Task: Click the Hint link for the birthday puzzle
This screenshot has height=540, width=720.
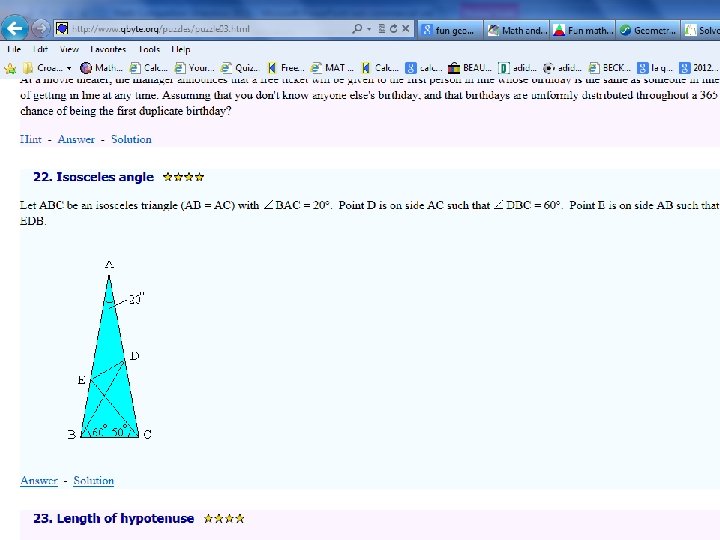Action: 31,139
